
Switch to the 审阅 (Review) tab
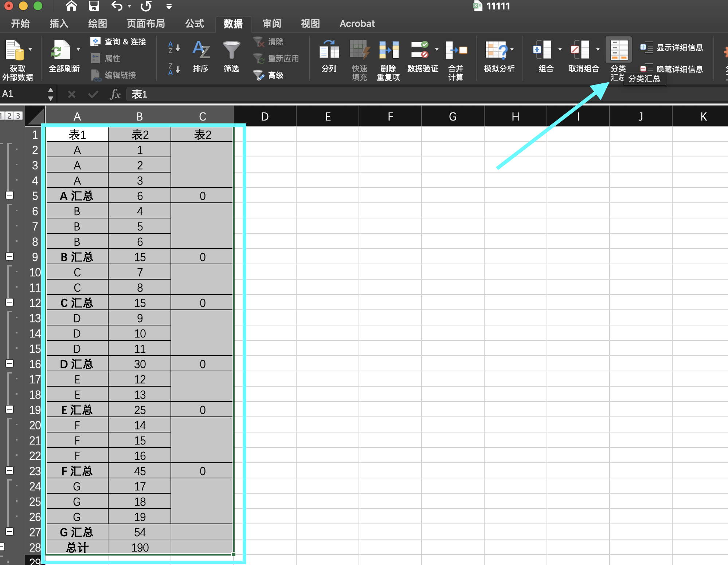pos(271,23)
